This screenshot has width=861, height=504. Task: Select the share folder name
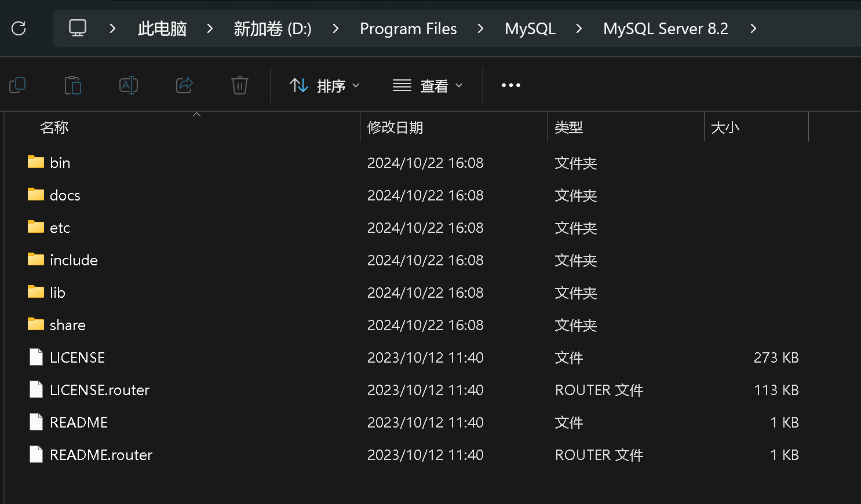tap(68, 325)
